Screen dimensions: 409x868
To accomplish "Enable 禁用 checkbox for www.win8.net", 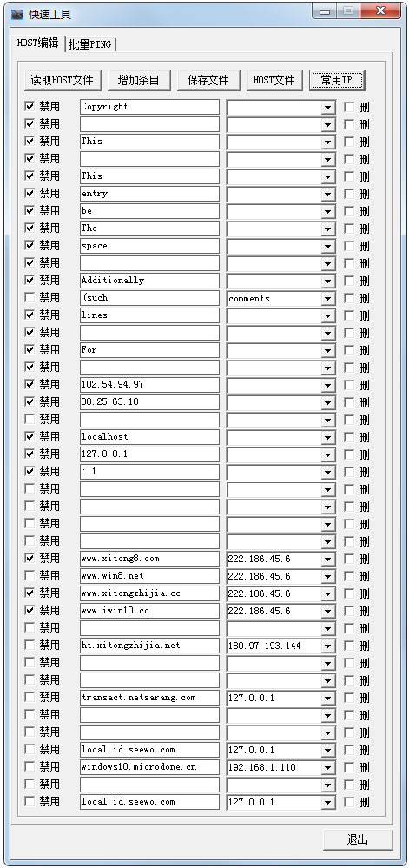I will coord(30,575).
